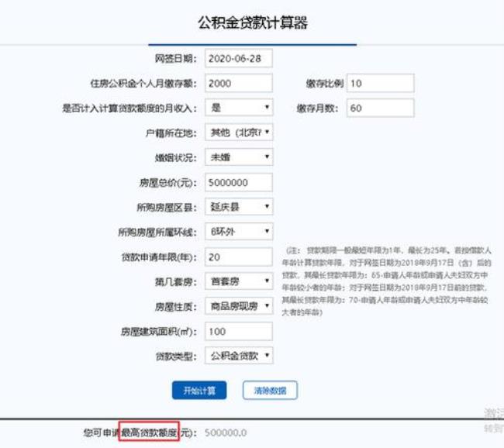Click the 房屋总价 input showing 5000000
Image resolution: width=504 pixels, height=448 pixels.
[x=239, y=183]
